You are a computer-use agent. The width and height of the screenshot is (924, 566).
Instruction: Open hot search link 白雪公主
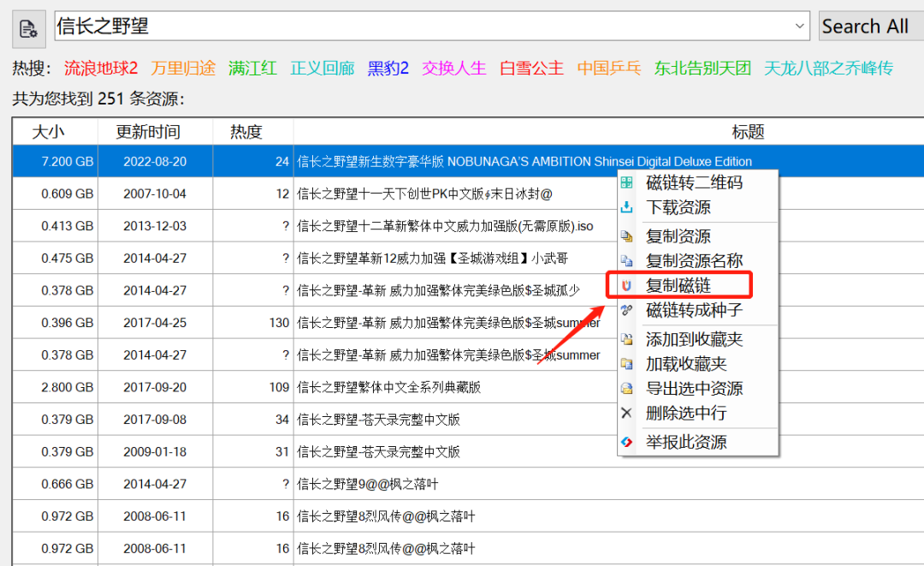pyautogui.click(x=531, y=69)
